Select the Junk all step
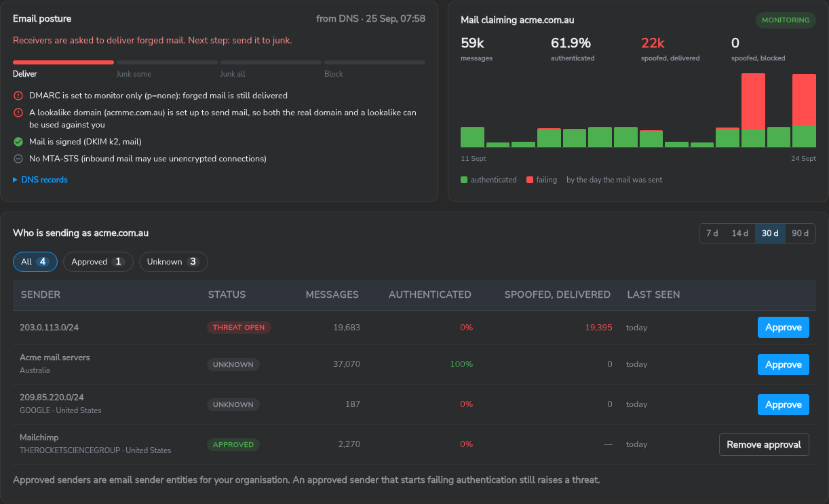Screen dimensions: 829x504 tap(271, 62)
